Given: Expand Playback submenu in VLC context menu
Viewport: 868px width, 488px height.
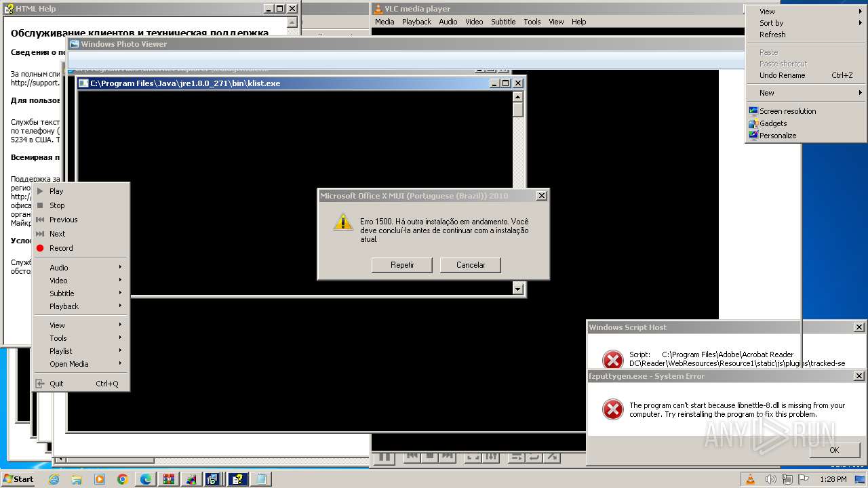Looking at the screenshot, I should (x=81, y=306).
